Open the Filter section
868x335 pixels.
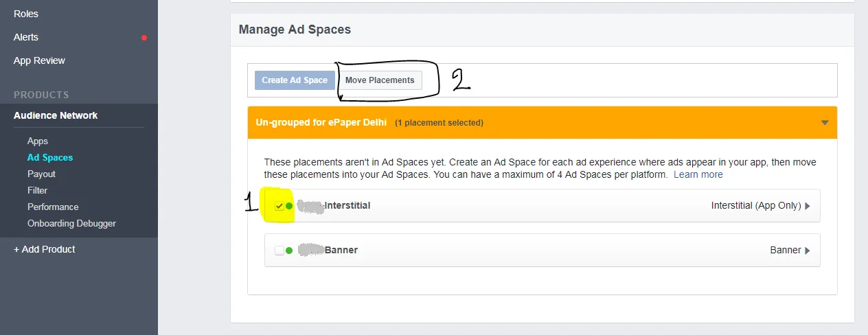(x=37, y=190)
